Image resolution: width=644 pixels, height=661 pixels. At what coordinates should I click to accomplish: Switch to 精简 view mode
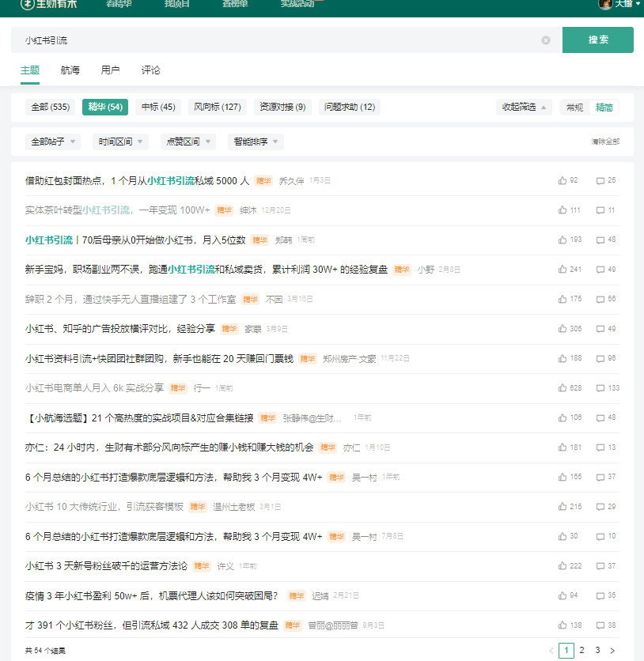(604, 108)
